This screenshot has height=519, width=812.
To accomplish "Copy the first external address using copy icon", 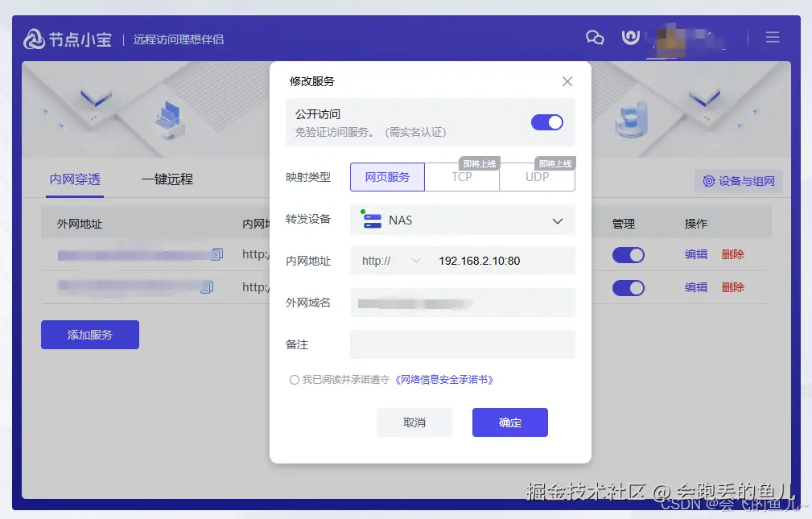I will tap(216, 253).
